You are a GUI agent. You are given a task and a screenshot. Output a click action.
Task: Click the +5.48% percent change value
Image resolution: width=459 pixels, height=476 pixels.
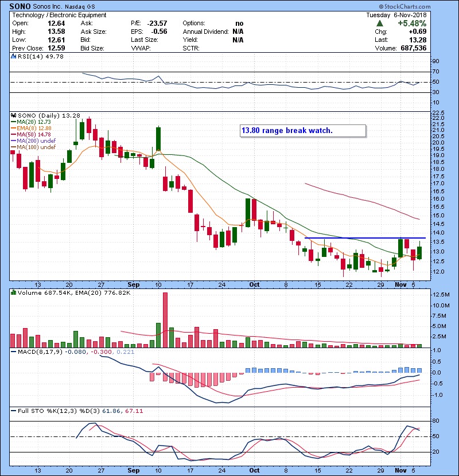pyautogui.click(x=412, y=24)
